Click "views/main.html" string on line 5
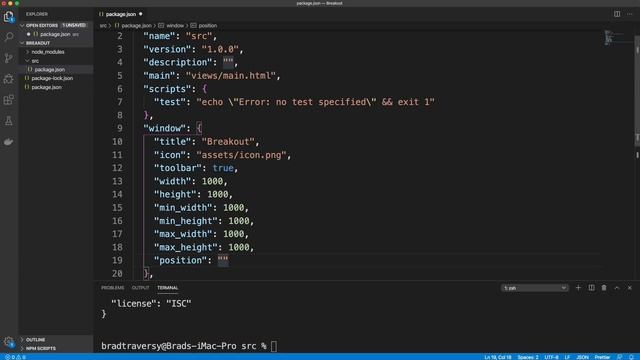The width and height of the screenshot is (640, 360). (231, 76)
